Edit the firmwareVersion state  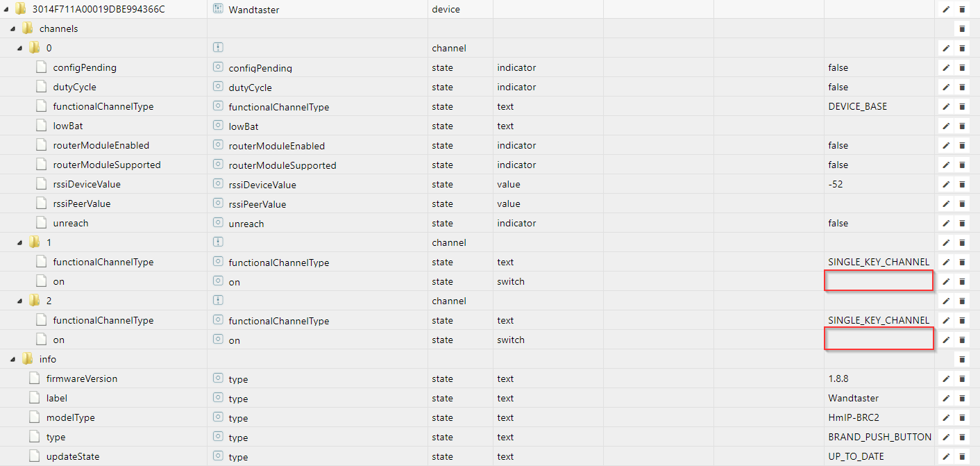coord(945,379)
